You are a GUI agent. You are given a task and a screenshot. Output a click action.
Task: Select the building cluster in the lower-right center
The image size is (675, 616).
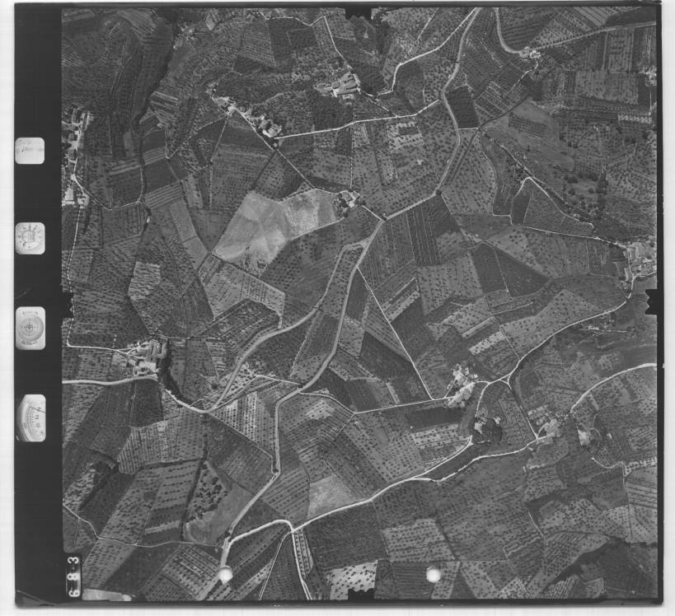click(x=463, y=387)
